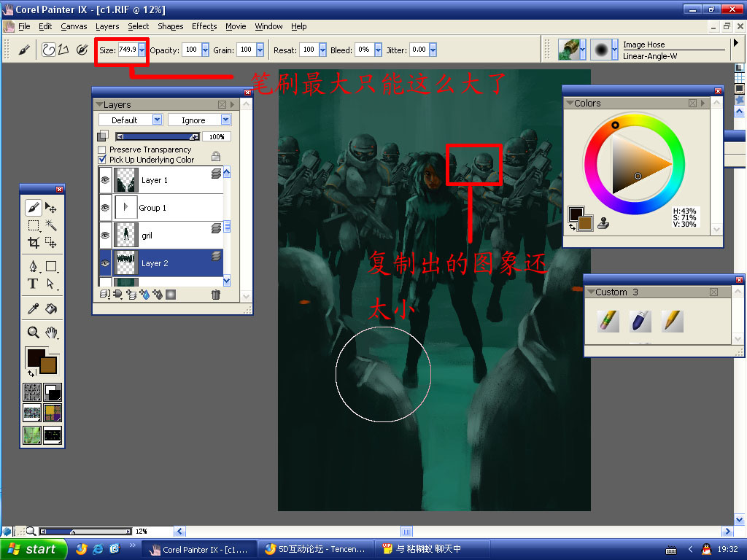Select the Brush tool in the toolbox
Screen dimensions: 747x560
(33, 208)
